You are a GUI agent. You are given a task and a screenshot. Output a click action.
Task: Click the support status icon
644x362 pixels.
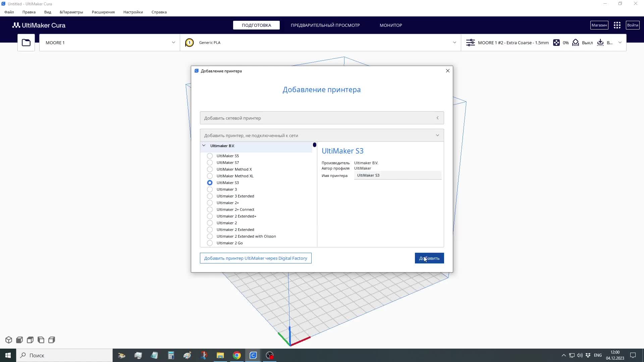click(576, 43)
